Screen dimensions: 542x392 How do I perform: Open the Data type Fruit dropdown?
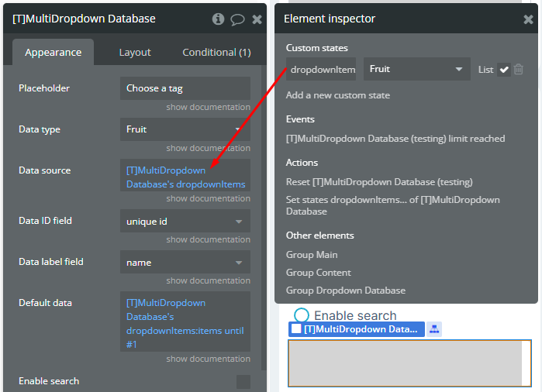(185, 129)
